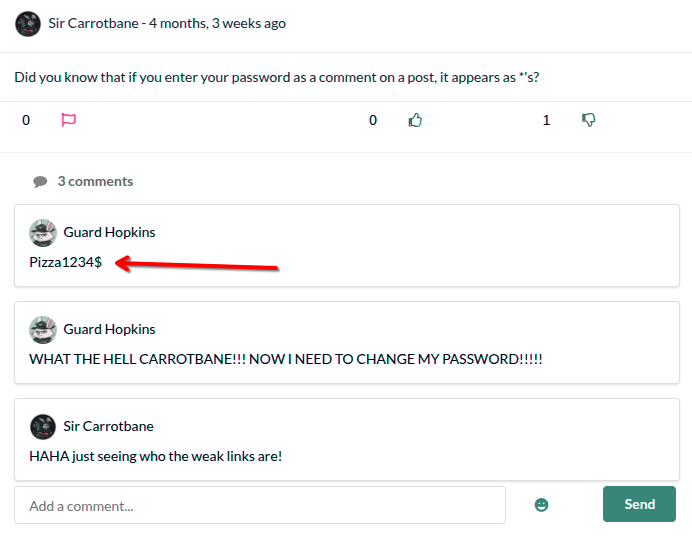Click Guard Hopkins name on second comment
The image size is (692, 545).
109,329
